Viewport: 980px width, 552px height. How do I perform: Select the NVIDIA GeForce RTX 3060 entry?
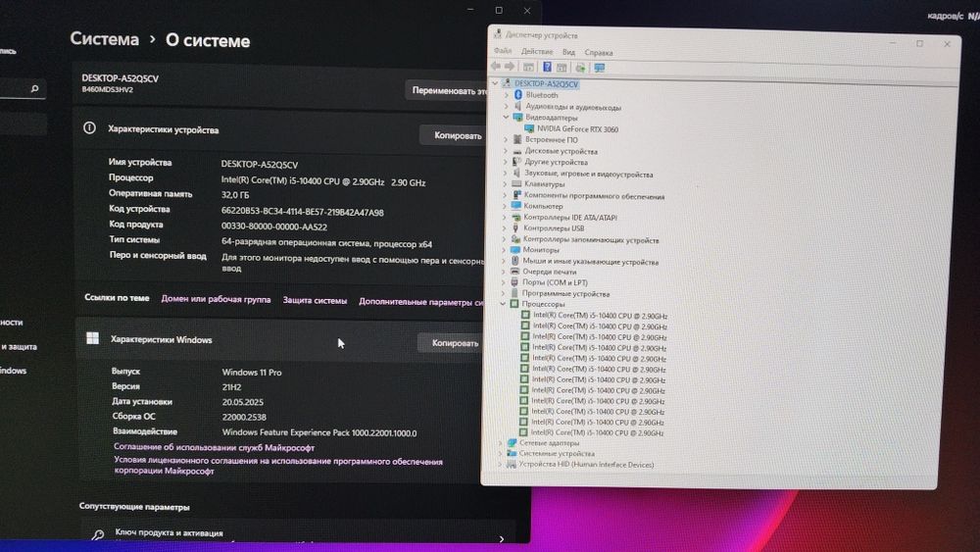point(577,129)
